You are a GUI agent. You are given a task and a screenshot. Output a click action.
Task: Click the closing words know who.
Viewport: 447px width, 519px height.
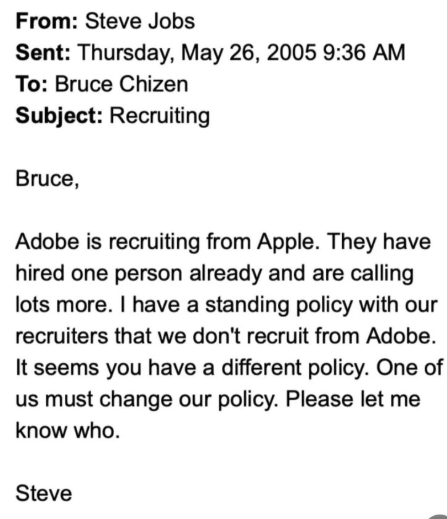coord(68,430)
